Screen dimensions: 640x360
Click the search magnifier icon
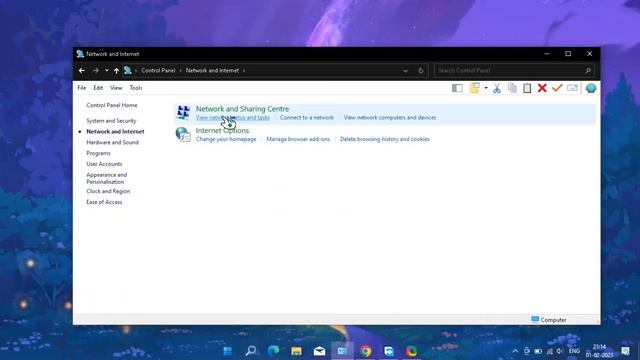tap(588, 71)
